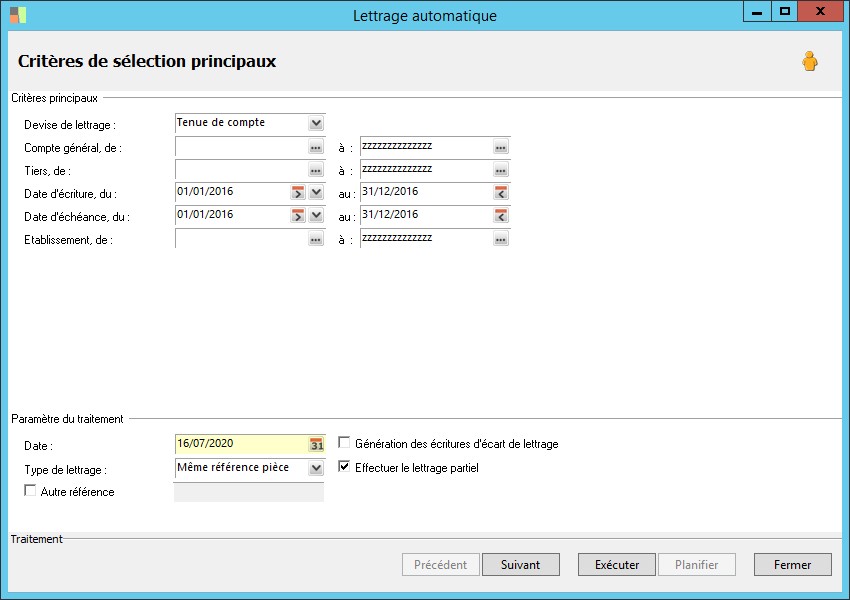Open calendar for Date d'échéance end
Viewport: 850px width, 600px height.
pyautogui.click(x=501, y=215)
